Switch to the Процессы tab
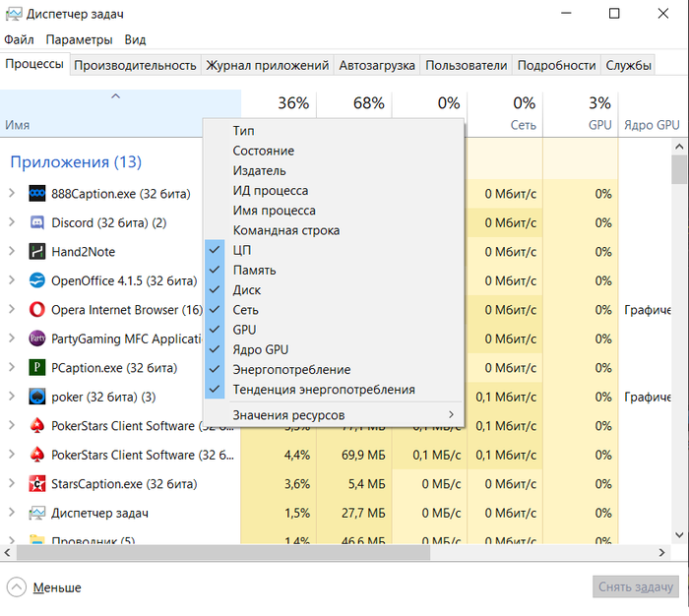The width and height of the screenshot is (689, 616). pyautogui.click(x=34, y=64)
